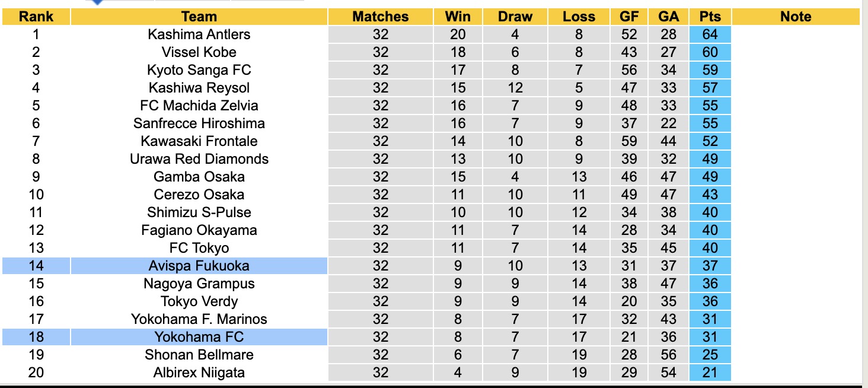
Task: Click the Team column header
Action: click(199, 17)
